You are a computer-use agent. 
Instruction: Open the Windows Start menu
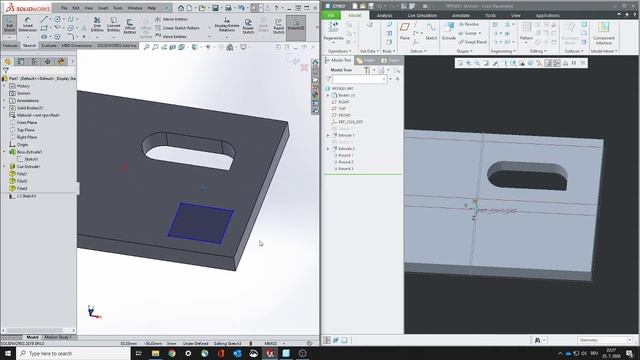click(x=8, y=353)
